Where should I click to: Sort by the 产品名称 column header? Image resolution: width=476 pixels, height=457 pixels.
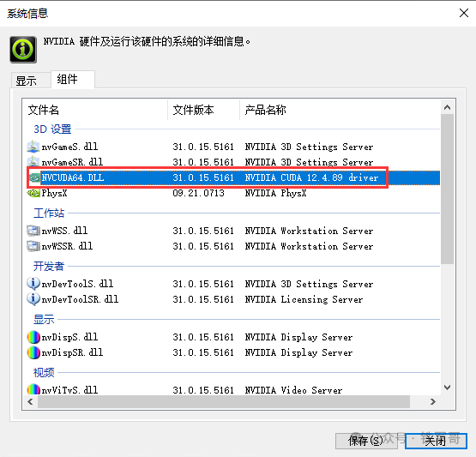(340, 110)
